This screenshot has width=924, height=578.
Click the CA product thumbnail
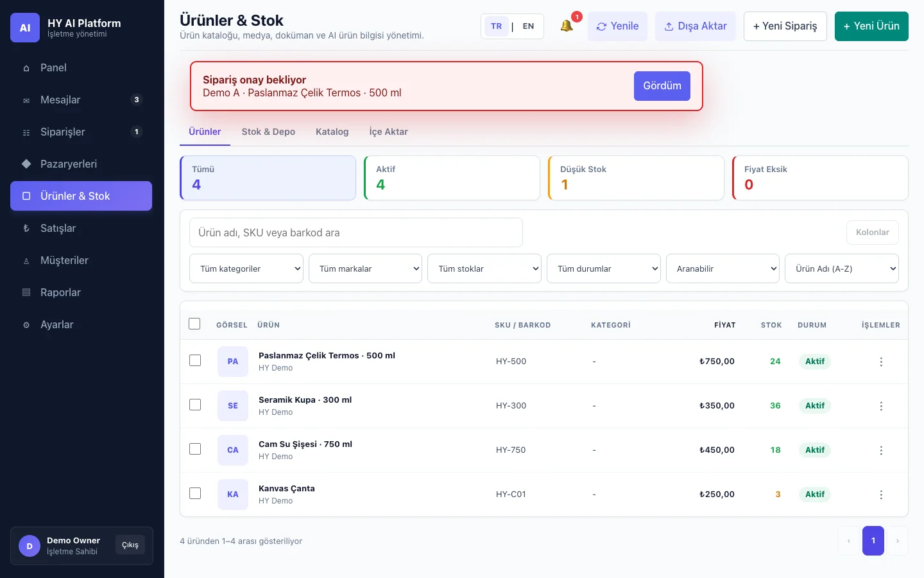(x=233, y=450)
